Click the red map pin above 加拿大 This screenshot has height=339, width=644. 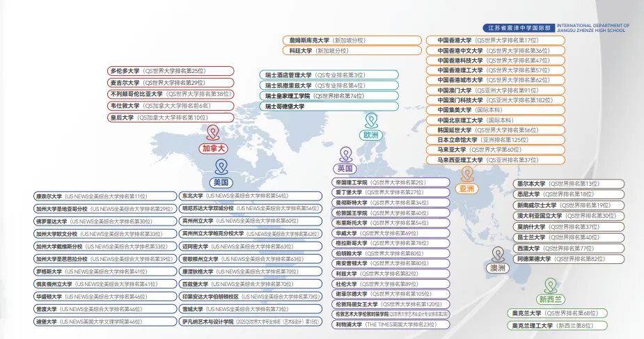click(213, 133)
